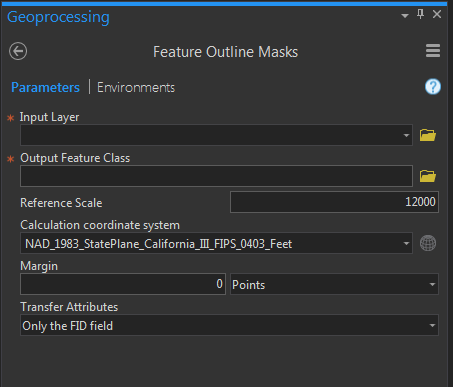Click the Feature Outline Masks tool title

pos(226,52)
